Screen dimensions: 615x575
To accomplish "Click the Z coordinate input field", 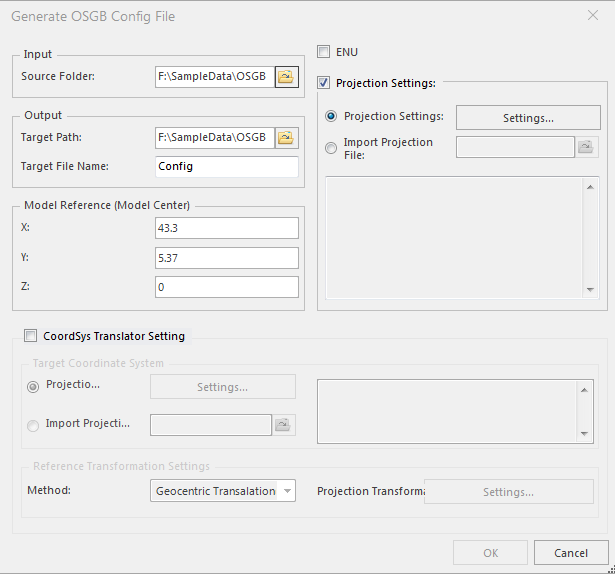I will point(227,287).
